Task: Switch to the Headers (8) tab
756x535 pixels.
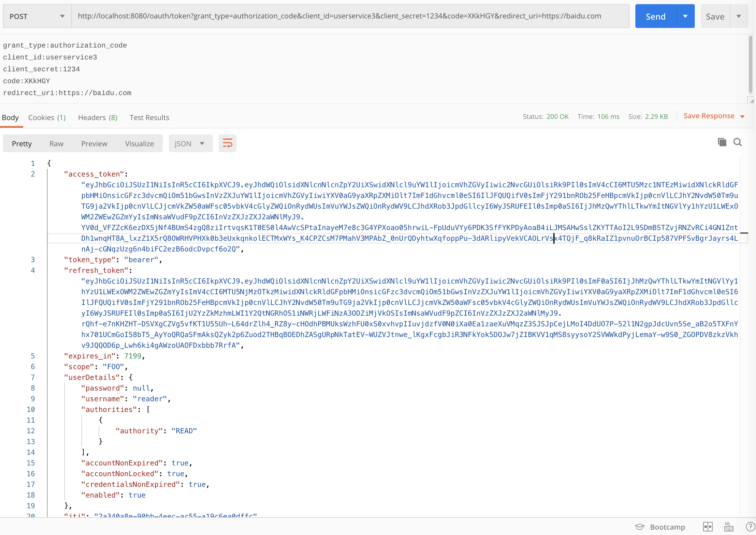Action: 97,117
